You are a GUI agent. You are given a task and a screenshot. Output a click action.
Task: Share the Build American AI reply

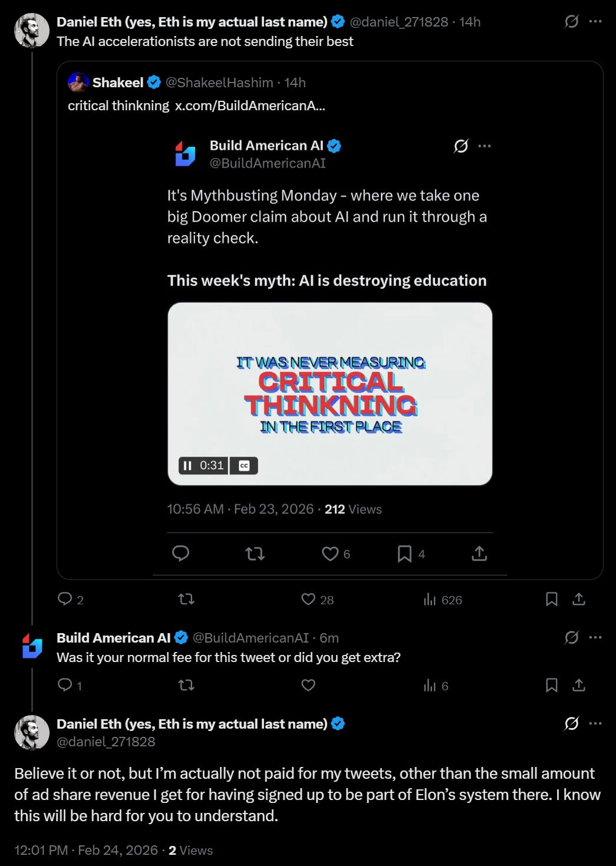click(x=579, y=685)
